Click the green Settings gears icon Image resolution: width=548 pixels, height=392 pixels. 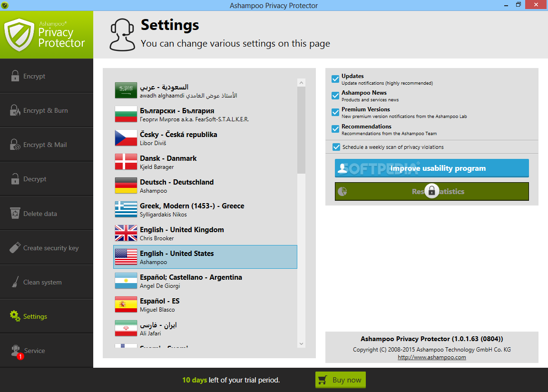click(x=15, y=316)
